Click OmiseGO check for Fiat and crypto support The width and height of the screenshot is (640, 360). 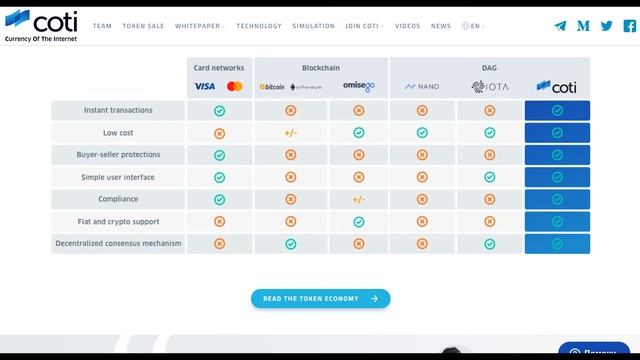pos(359,222)
